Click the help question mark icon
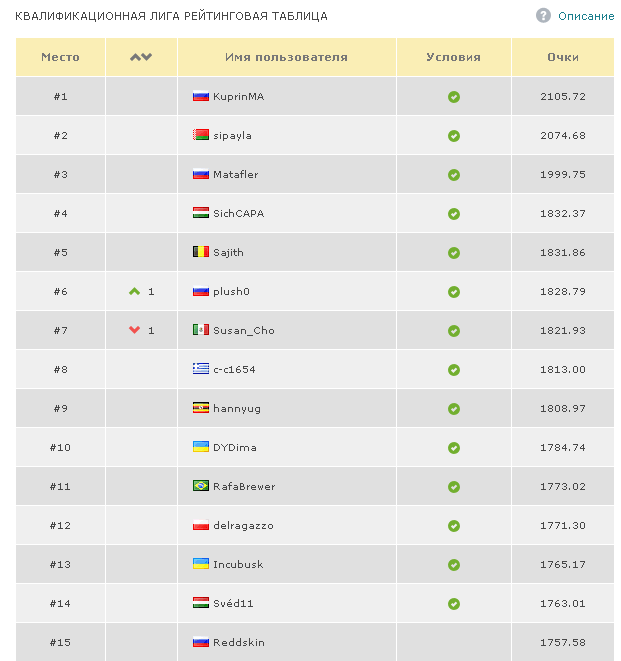621x661 pixels. [x=543, y=16]
